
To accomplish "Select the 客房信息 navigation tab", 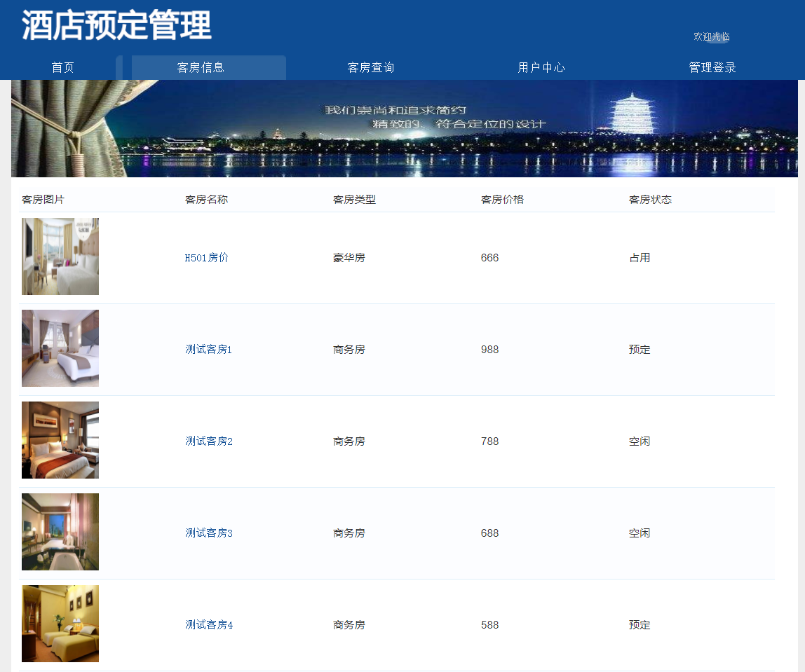I will (201, 68).
